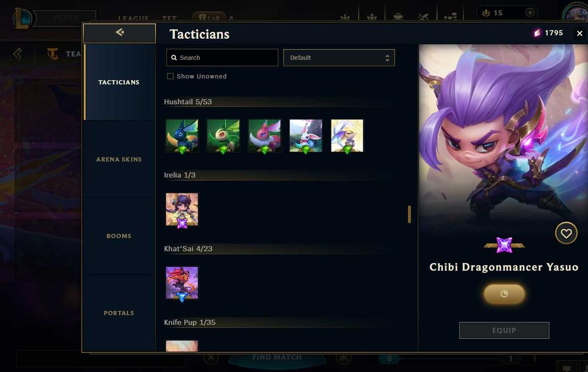Open the Default sort dropdown
The width and height of the screenshot is (588, 372).
click(339, 58)
